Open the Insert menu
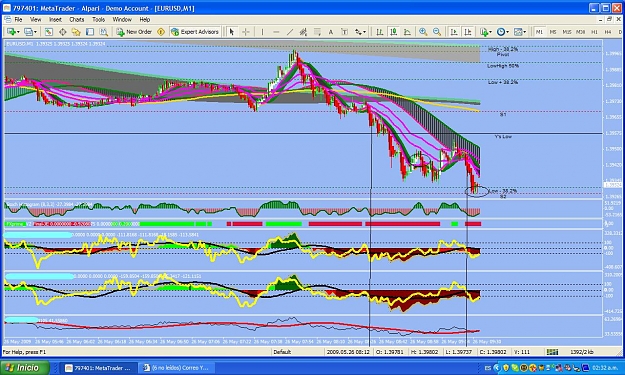 [55, 20]
